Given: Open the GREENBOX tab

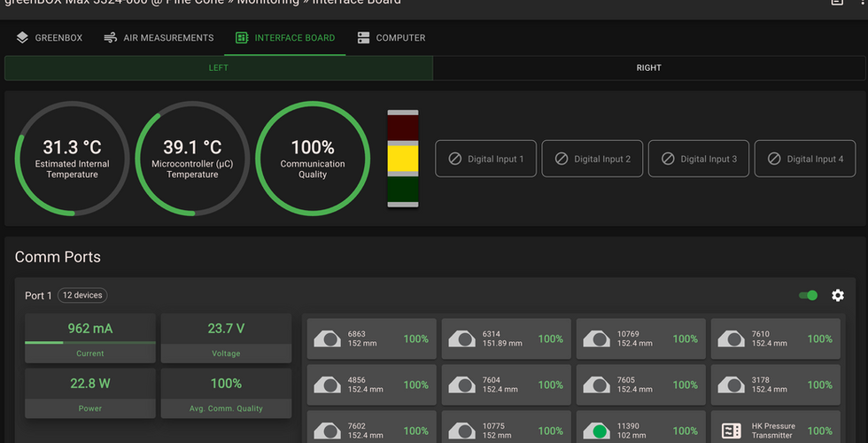Looking at the screenshot, I should 50,37.
